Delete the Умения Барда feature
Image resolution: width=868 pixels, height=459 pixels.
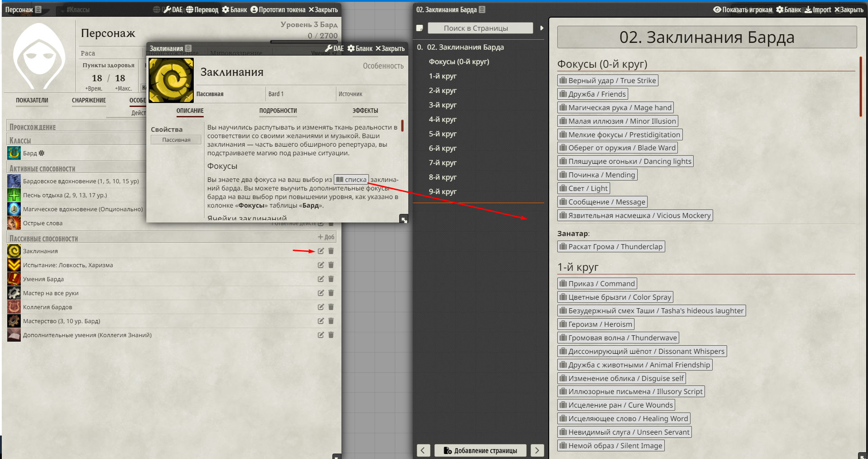[331, 279]
